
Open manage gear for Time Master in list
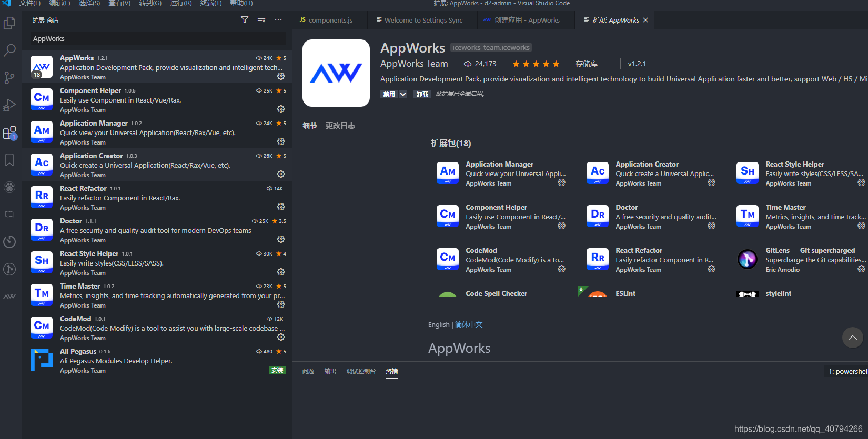[281, 304]
